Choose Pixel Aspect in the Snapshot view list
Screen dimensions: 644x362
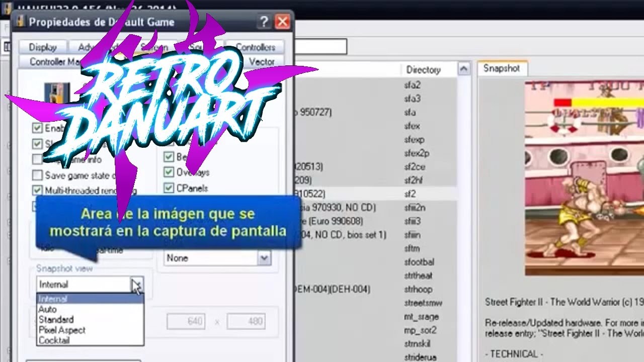click(x=90, y=330)
